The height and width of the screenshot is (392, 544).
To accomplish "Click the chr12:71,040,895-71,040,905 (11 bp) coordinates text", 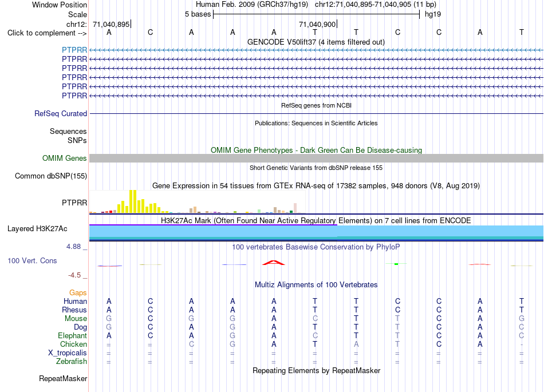I will coord(376,5).
